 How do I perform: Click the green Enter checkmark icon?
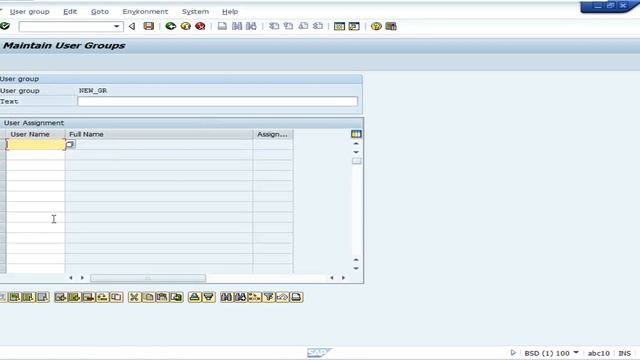click(5, 26)
